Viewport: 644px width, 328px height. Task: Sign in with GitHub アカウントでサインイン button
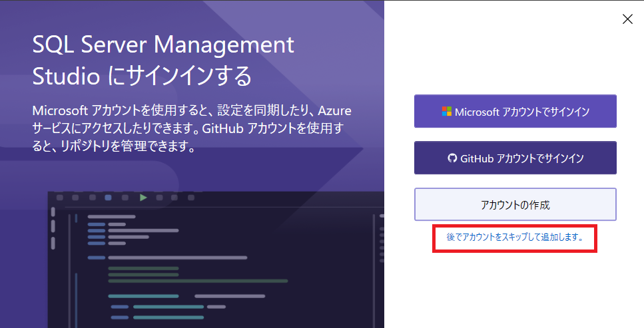515,158
